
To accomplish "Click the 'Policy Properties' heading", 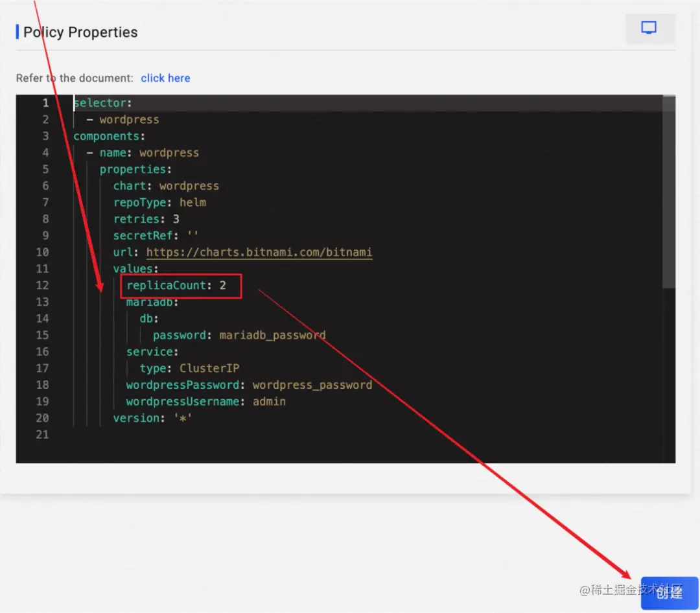I will click(80, 32).
